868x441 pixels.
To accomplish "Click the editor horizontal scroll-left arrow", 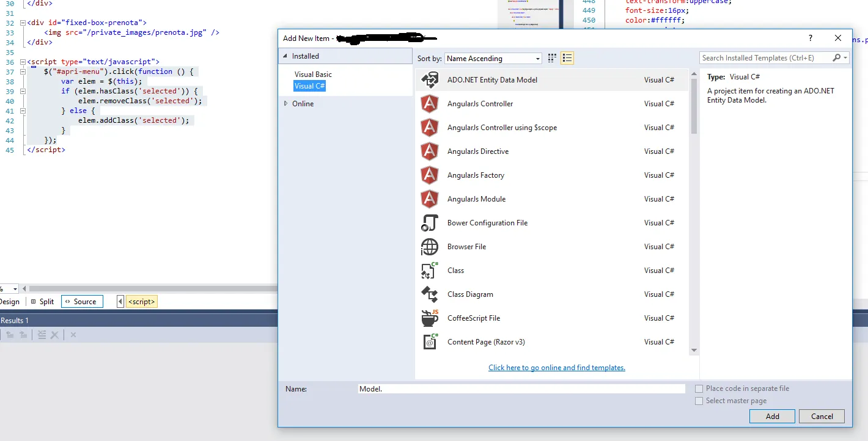I will 24,289.
